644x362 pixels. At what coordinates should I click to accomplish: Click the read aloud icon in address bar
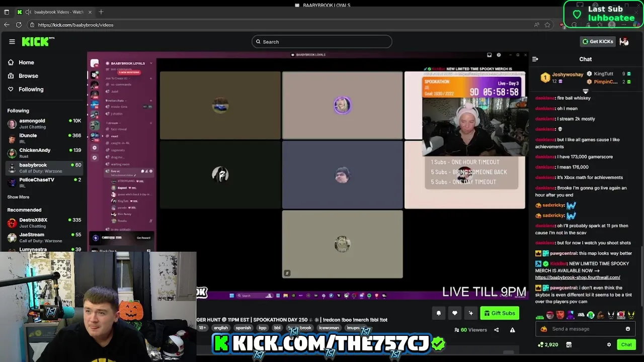coord(537,25)
